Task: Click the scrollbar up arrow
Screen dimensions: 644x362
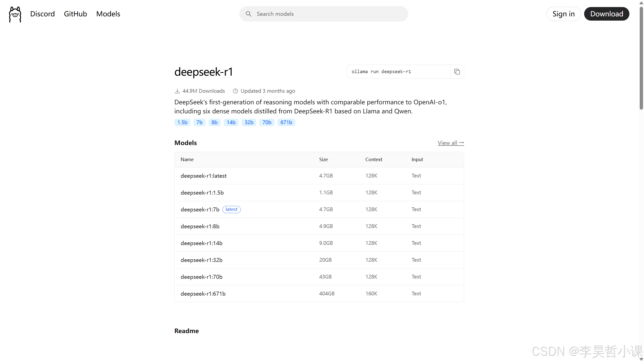Action: click(x=641, y=3)
